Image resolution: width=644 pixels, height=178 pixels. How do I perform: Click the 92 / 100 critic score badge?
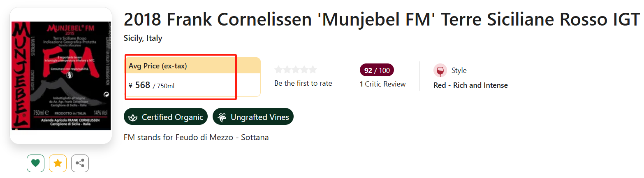377,70
